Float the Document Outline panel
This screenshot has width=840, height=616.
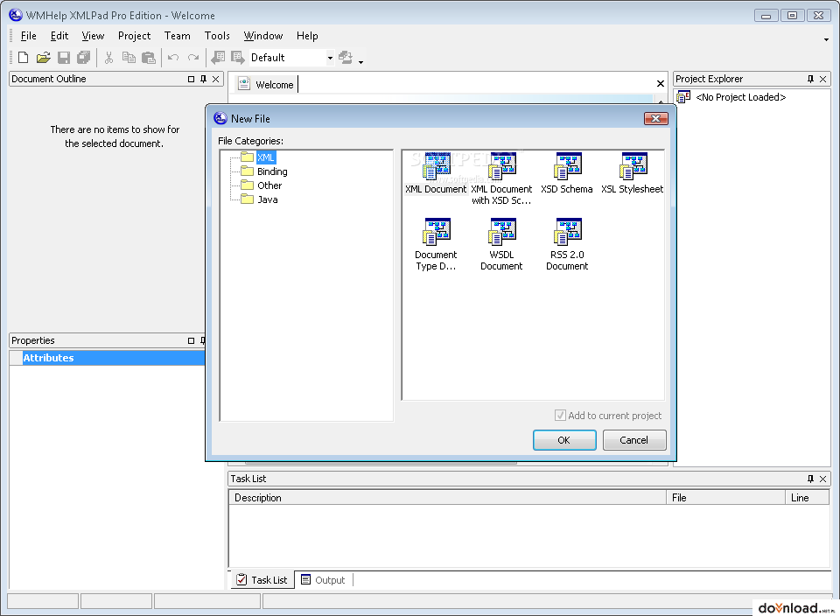pyautogui.click(x=192, y=79)
